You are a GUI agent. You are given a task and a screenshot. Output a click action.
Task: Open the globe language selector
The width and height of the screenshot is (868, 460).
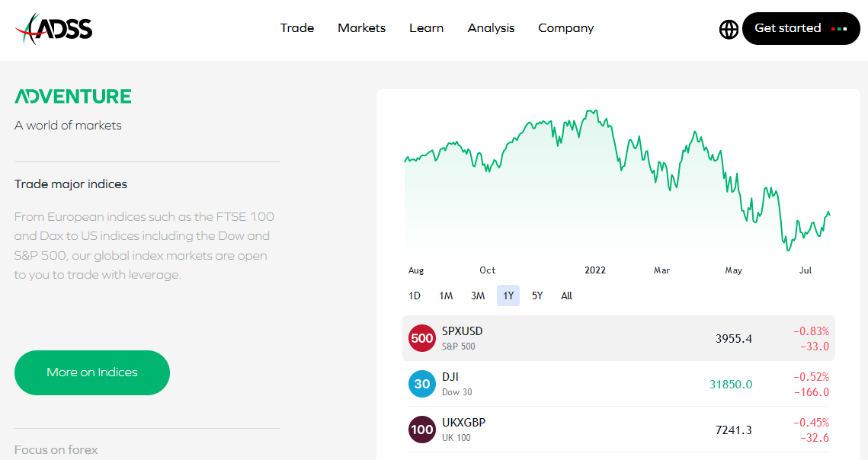click(x=729, y=29)
